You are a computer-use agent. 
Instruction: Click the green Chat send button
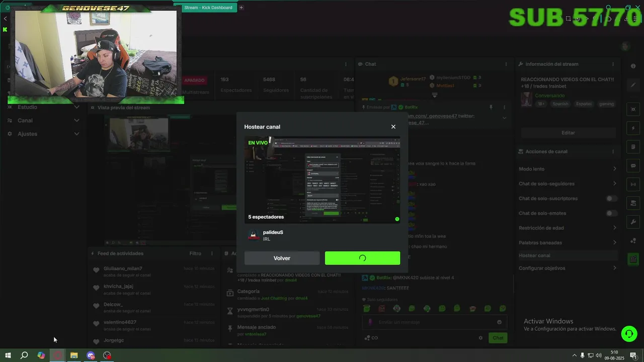point(498,338)
